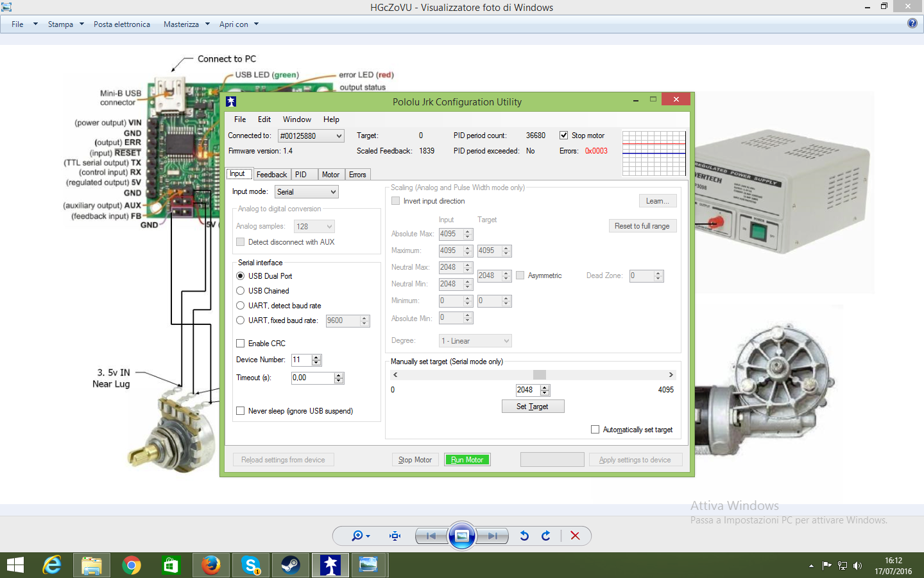Show hidden tray icons arrow
The width and height of the screenshot is (924, 578).
[811, 566]
